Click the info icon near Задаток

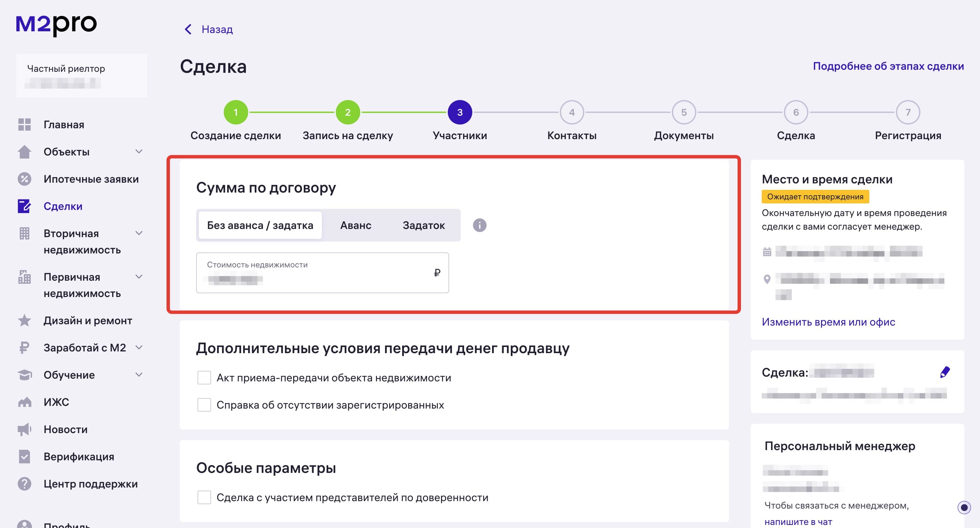pos(479,225)
